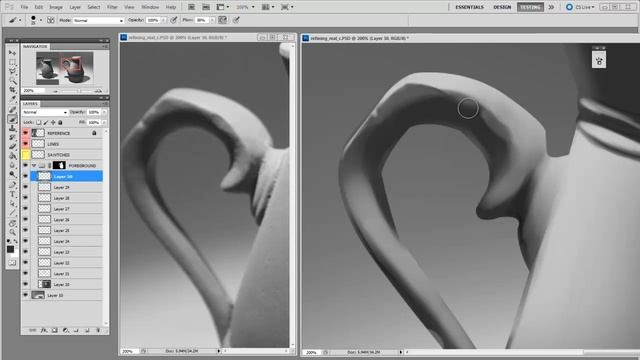The height and width of the screenshot is (360, 640).
Task: Launch Bridge from application bar
Action: (191, 7)
